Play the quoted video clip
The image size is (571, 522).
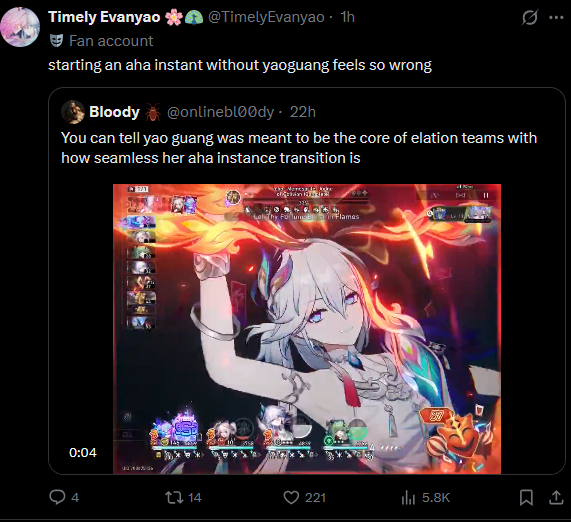point(307,329)
